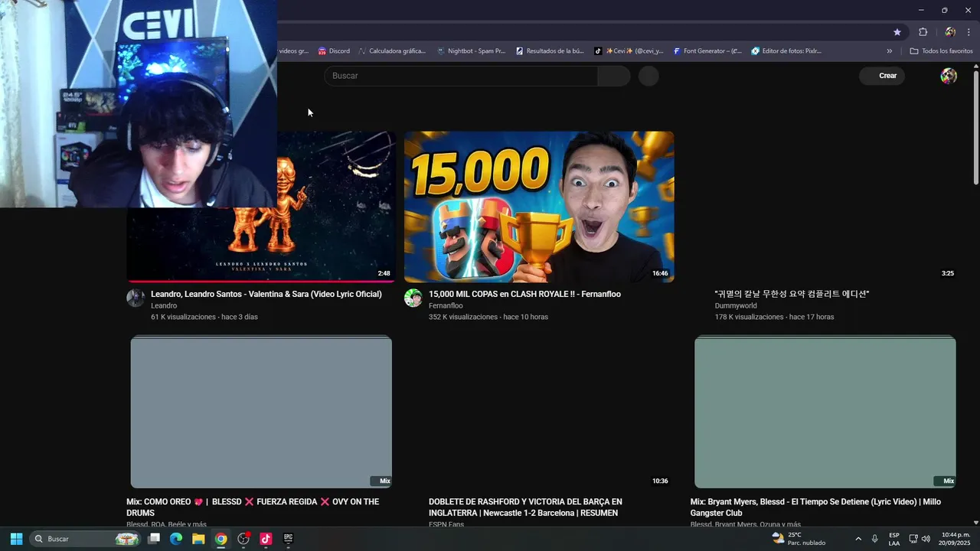Open Leandro channel avatar
Viewport: 980px width, 551px height.
[136, 298]
